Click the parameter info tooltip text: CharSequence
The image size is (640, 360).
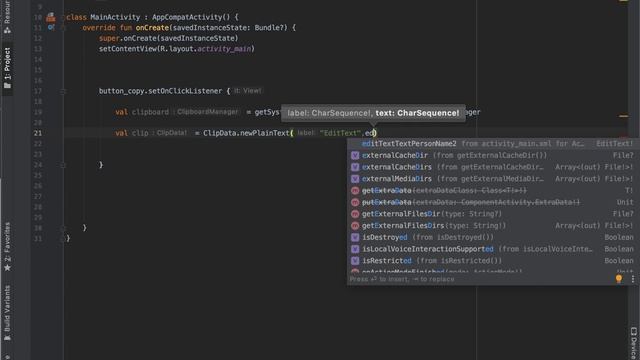pyautogui.click(x=417, y=113)
